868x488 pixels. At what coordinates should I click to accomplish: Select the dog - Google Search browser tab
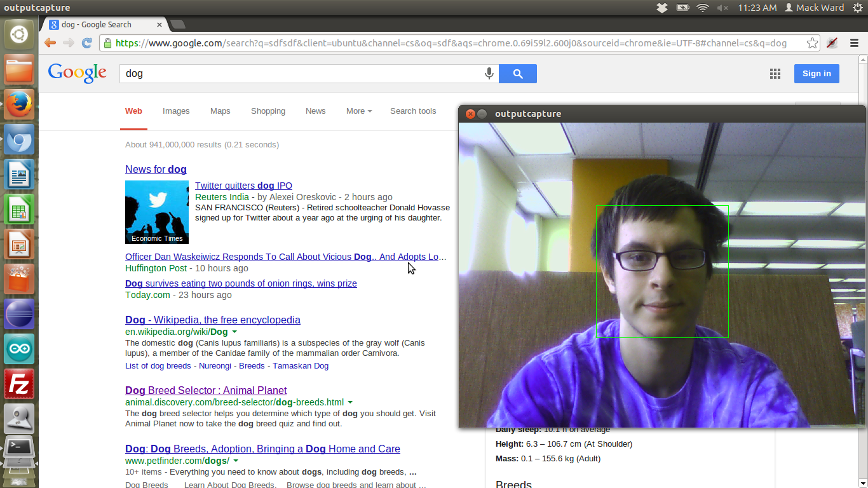tap(105, 24)
